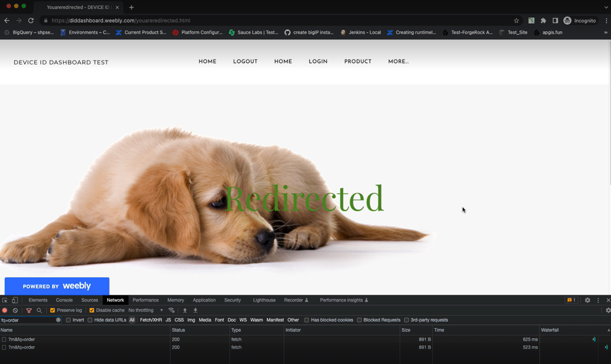Image resolution: width=611 pixels, height=364 pixels.
Task: Open the No throttling dropdown
Action: point(146,311)
